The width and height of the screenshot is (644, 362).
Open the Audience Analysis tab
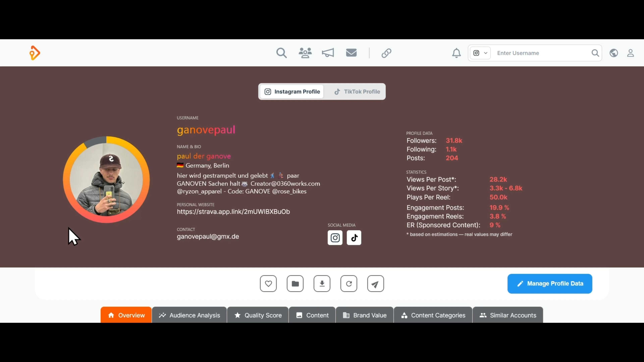click(189, 315)
